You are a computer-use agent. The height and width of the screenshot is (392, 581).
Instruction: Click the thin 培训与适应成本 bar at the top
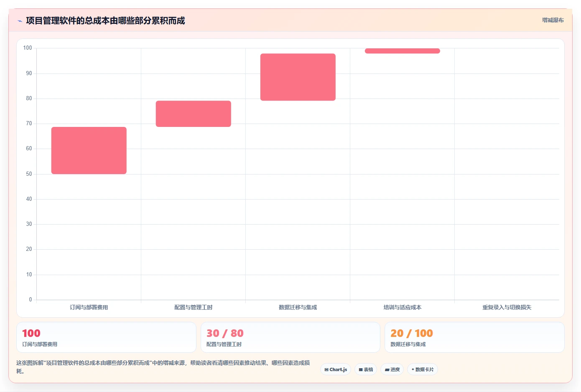403,51
